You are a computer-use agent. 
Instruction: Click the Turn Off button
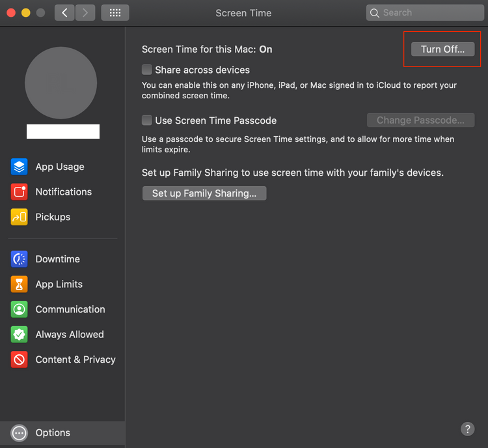442,49
